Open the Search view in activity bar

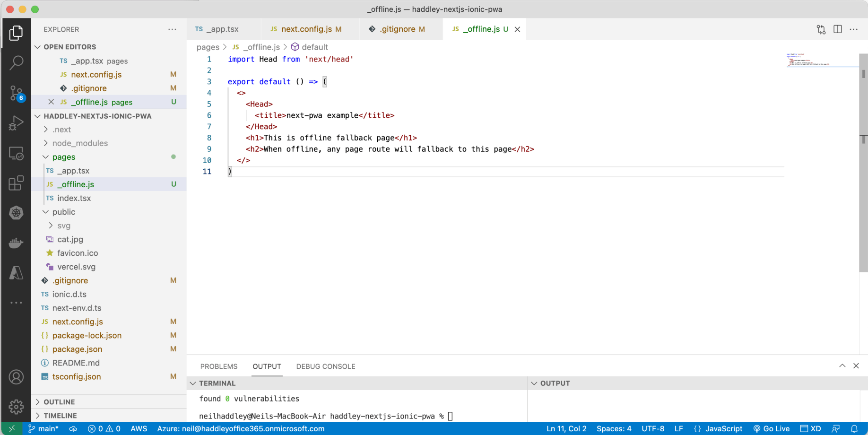point(16,63)
